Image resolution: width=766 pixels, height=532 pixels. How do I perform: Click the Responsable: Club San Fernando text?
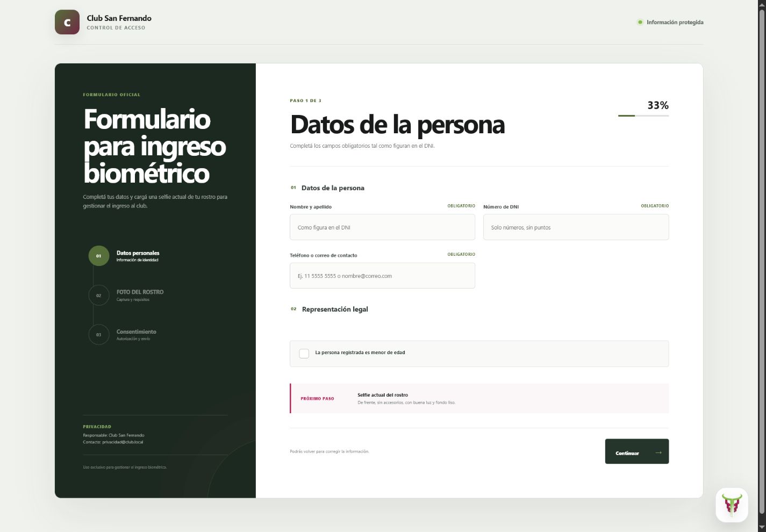[113, 435]
